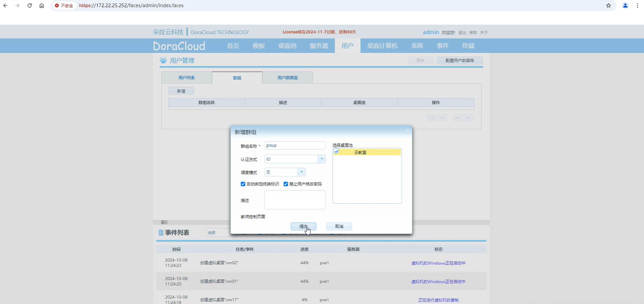Select the 云教室 row in desktop pool list
Viewport: 644px width, 304px height.
(x=367, y=152)
